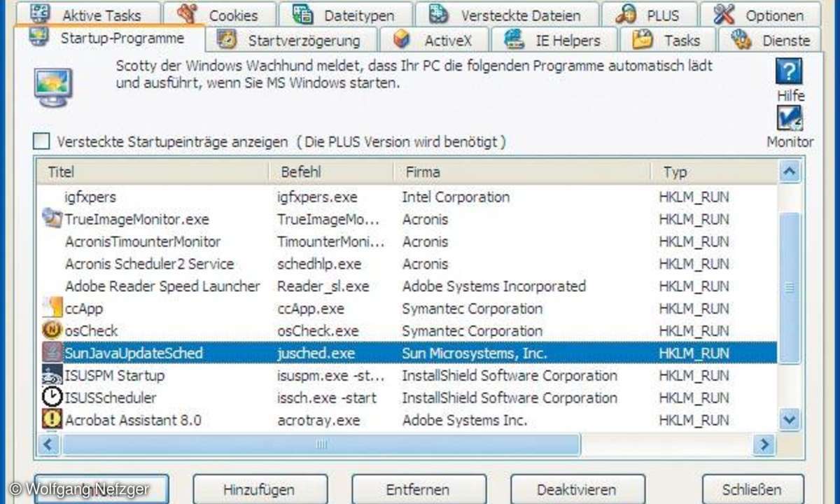
Task: Click the Tasks folder tab icon
Action: [642, 40]
